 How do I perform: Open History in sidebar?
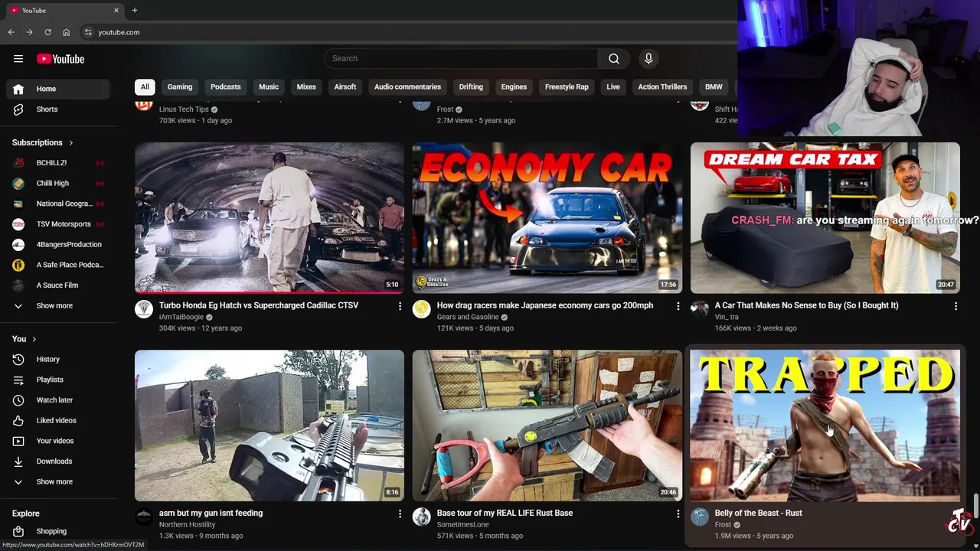coord(58,360)
